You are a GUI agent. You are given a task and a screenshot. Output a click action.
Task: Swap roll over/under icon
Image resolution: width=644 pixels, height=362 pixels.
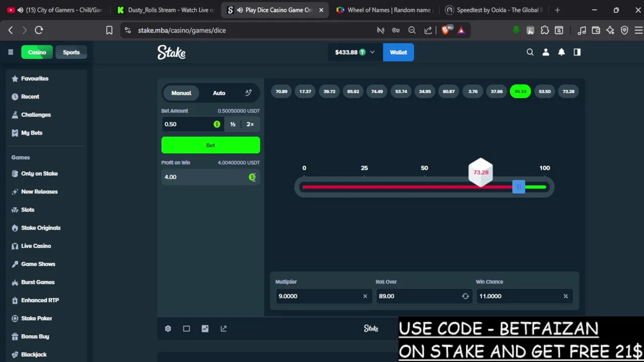[x=465, y=296]
